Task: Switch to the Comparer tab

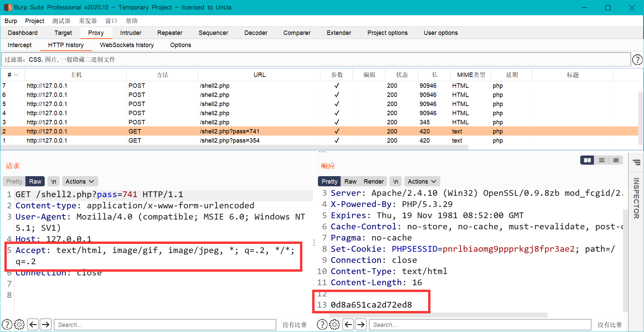Action: pyautogui.click(x=297, y=33)
